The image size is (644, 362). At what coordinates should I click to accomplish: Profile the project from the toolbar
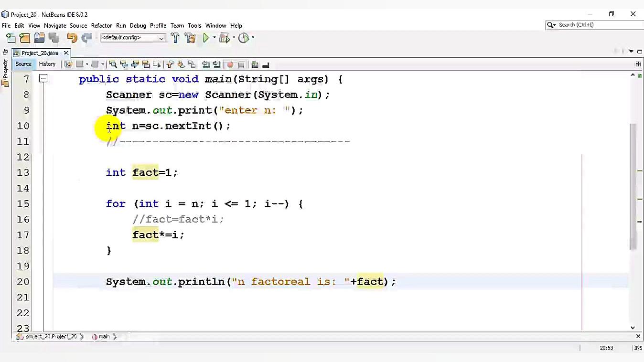point(244,38)
